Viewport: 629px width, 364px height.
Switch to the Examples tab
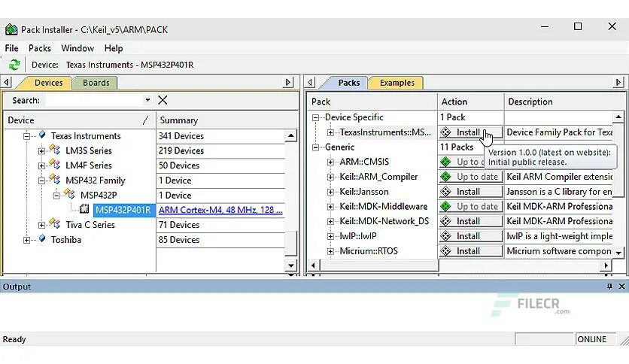(x=397, y=83)
